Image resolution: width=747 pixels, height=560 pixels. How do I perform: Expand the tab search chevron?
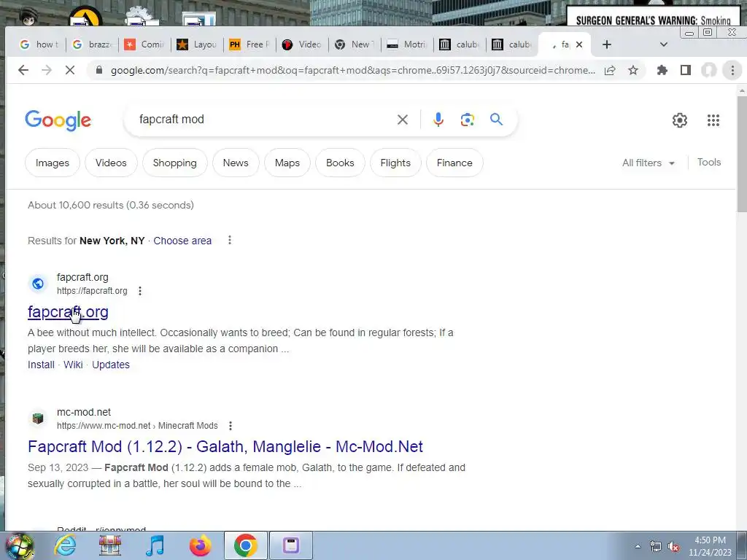664,44
